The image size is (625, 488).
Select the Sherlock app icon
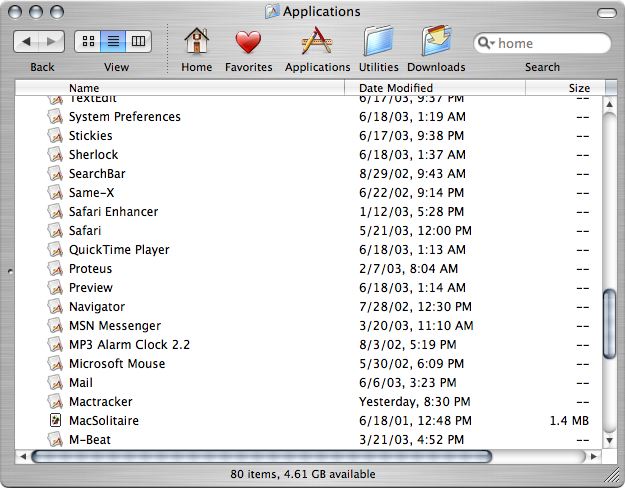55,155
